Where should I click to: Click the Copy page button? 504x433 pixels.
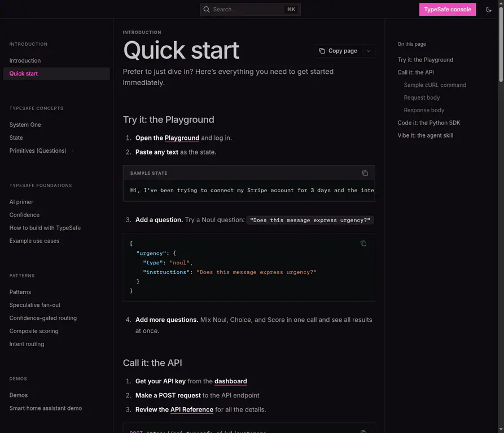(x=338, y=51)
